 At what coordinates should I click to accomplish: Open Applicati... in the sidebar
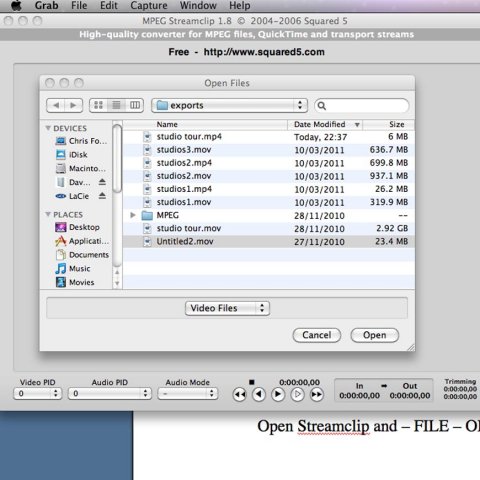click(x=82, y=241)
